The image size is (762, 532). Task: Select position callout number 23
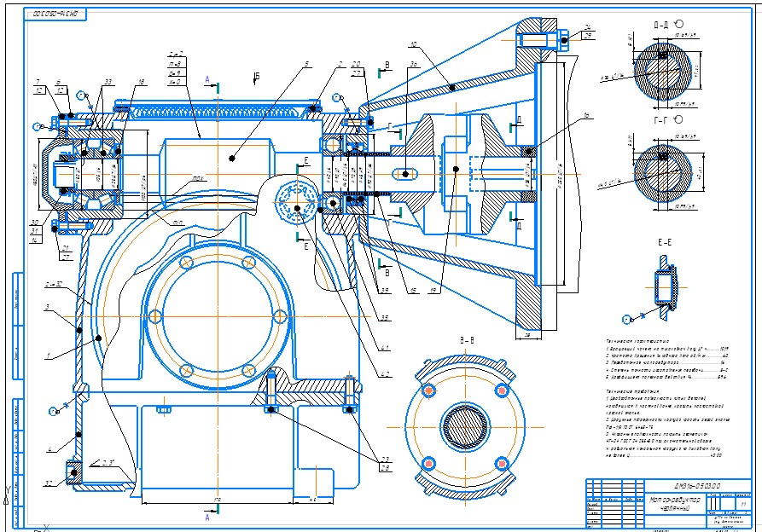[385, 460]
